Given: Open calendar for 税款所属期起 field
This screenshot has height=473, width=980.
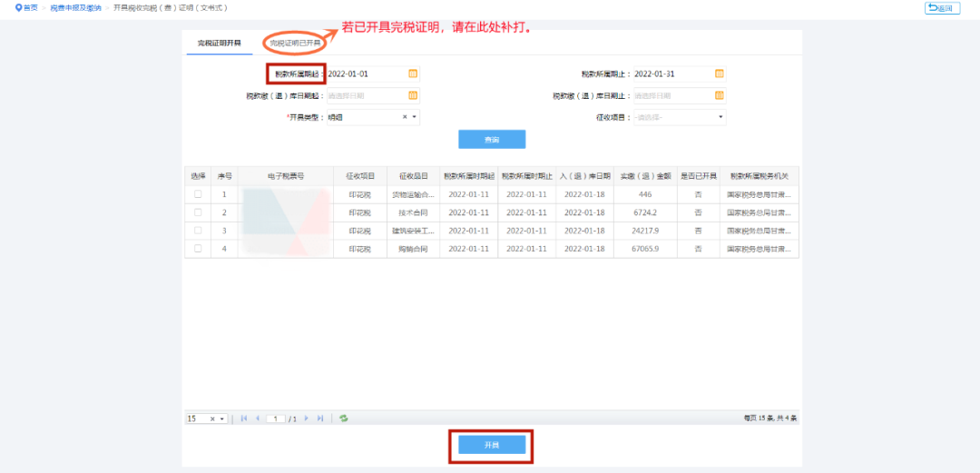Looking at the screenshot, I should [413, 74].
